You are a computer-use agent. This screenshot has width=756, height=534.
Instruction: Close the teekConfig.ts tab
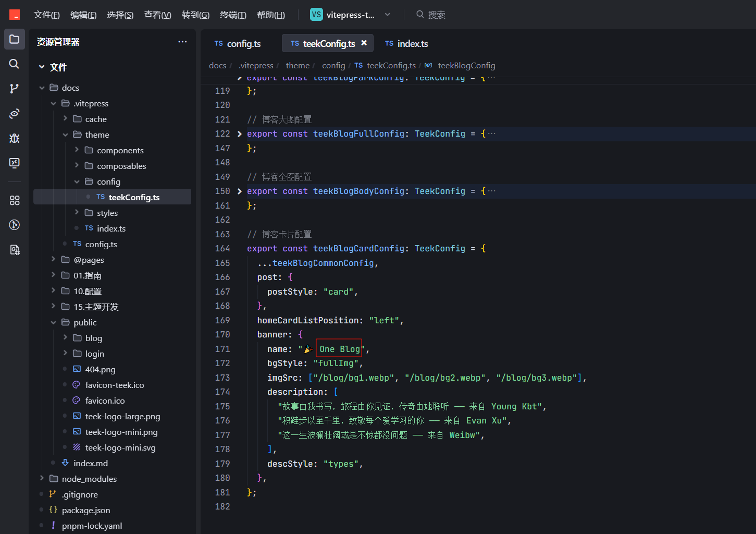click(x=364, y=43)
